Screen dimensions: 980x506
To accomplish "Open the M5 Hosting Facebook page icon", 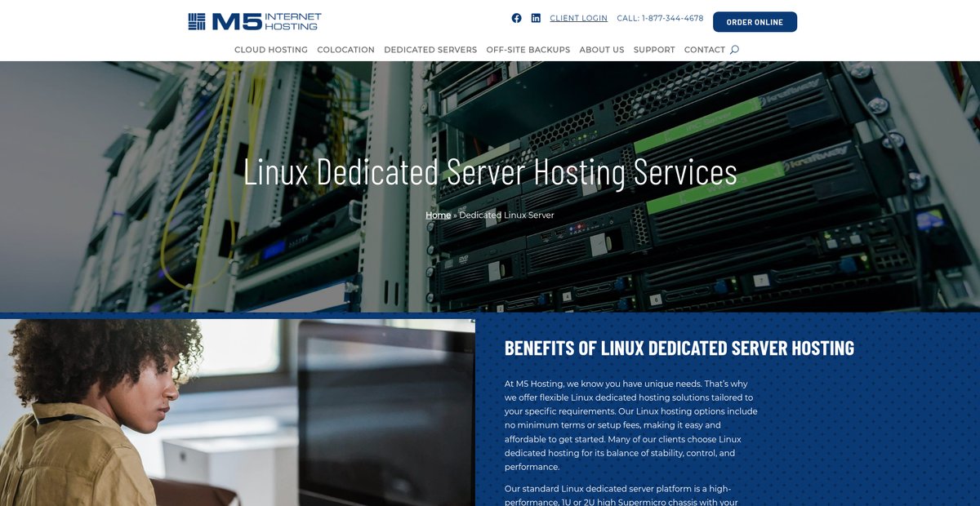I will (x=516, y=18).
